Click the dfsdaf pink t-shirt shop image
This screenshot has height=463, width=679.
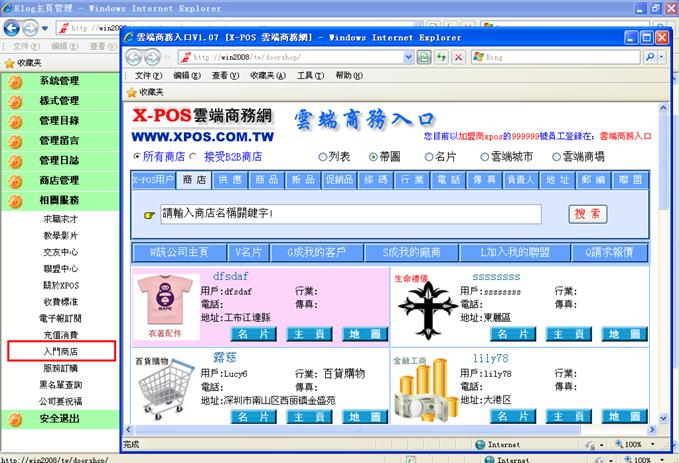click(x=165, y=298)
